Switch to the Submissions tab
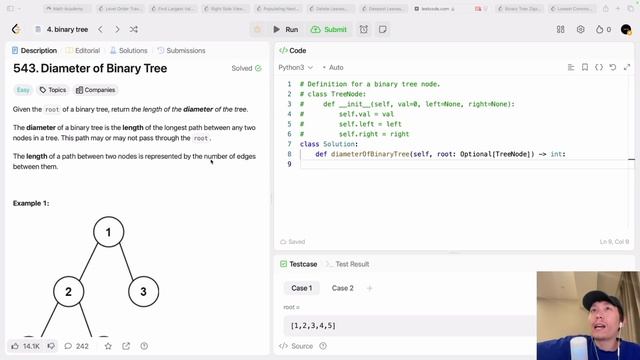Image resolution: width=640 pixels, height=360 pixels. point(181,51)
